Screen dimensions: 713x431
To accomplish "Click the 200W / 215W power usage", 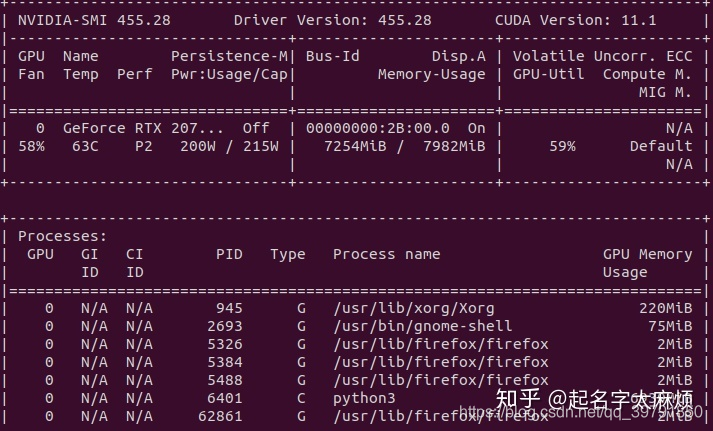I will [x=229, y=146].
